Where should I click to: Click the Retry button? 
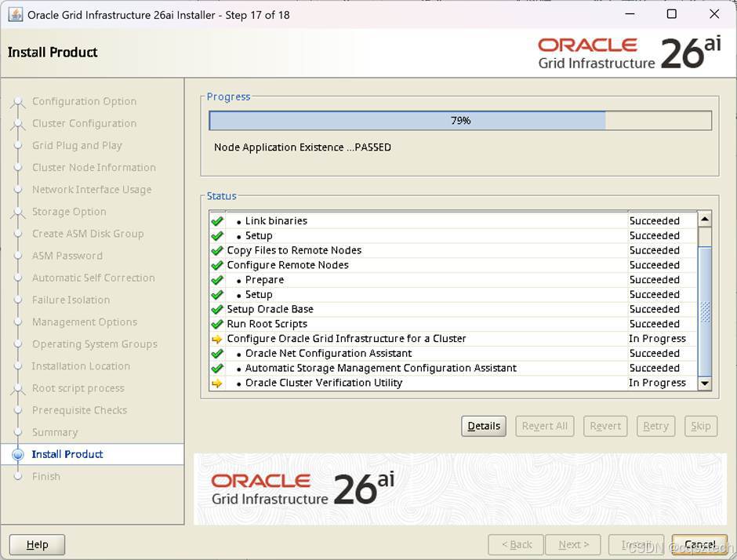(655, 426)
